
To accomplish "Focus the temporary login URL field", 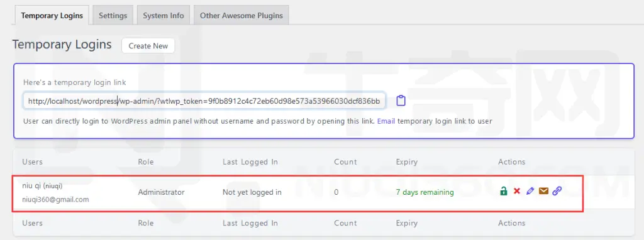I will point(204,101).
